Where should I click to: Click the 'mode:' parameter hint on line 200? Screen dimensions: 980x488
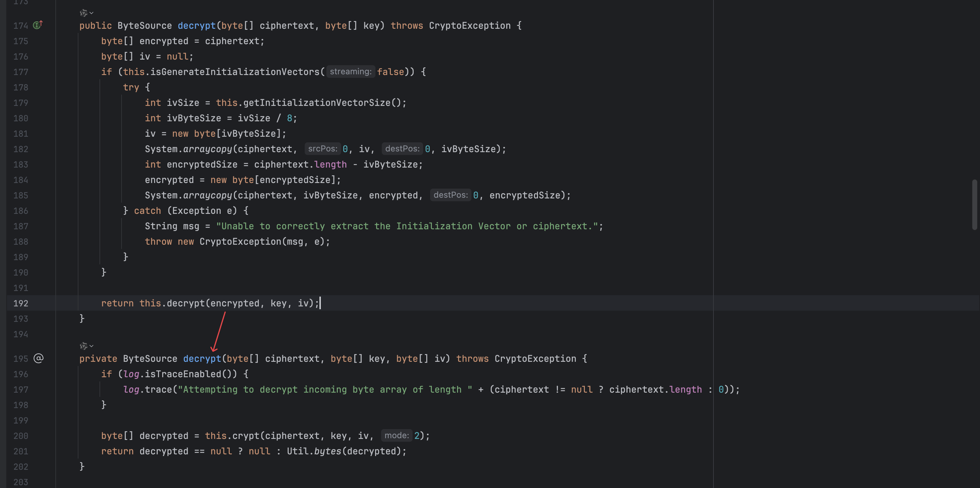tap(396, 435)
